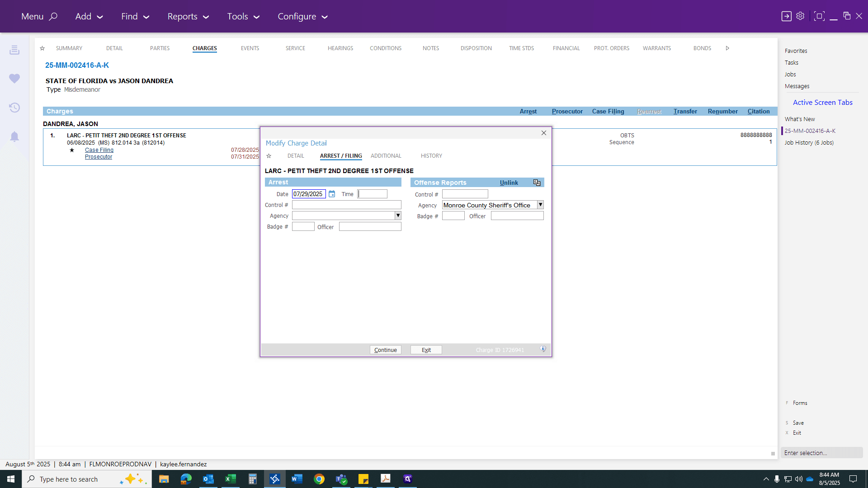Switch to the SUMMARY tab

click(69, 48)
